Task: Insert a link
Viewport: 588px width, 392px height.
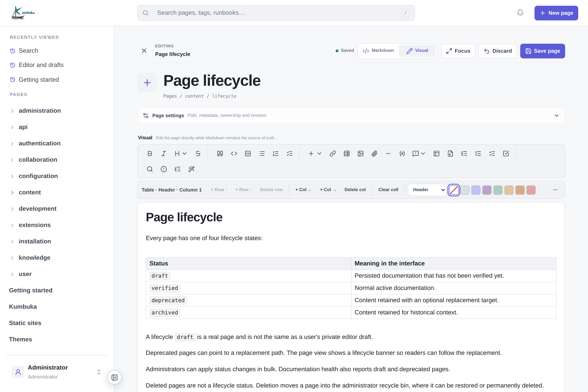Action: (x=333, y=154)
